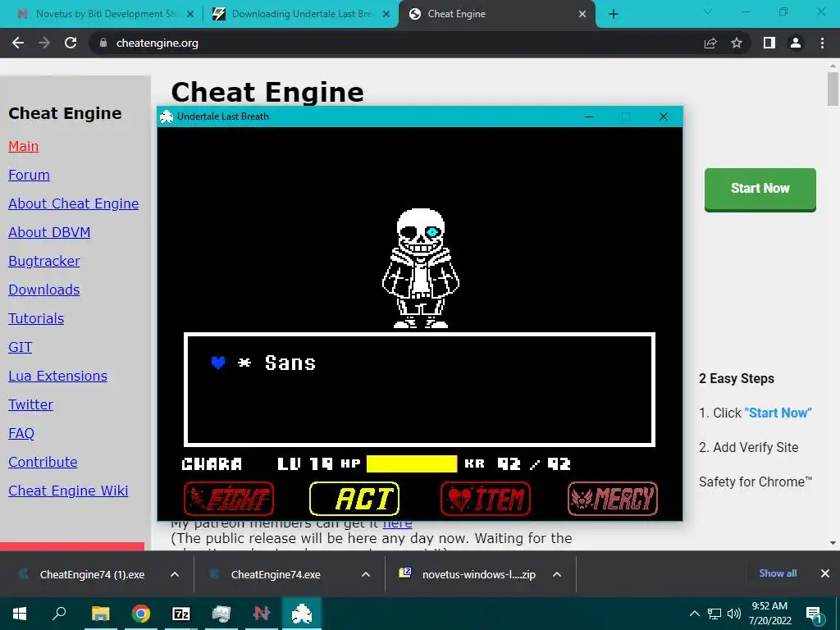The height and width of the screenshot is (630, 840).
Task: Click the blue "Start Now" ad text
Action: (778, 413)
